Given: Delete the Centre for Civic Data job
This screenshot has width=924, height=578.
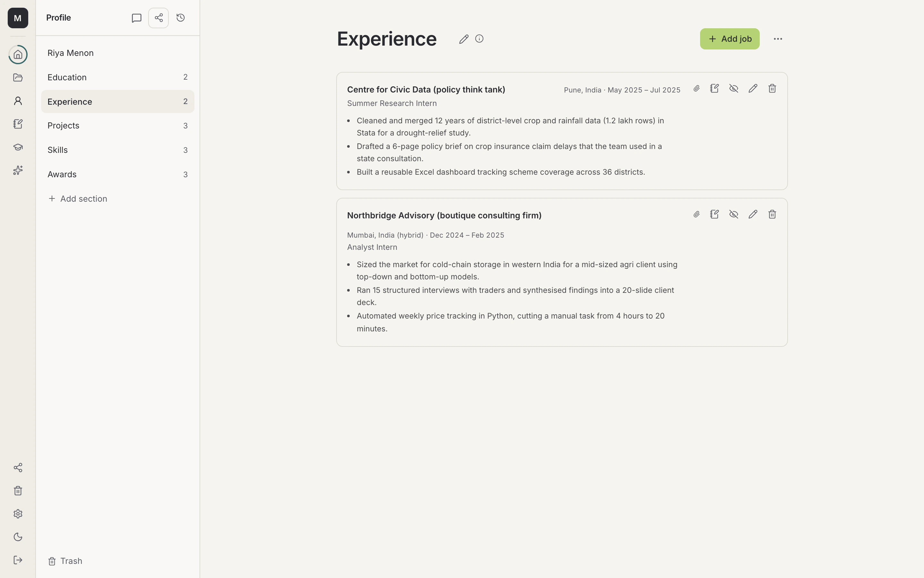Looking at the screenshot, I should 772,89.
